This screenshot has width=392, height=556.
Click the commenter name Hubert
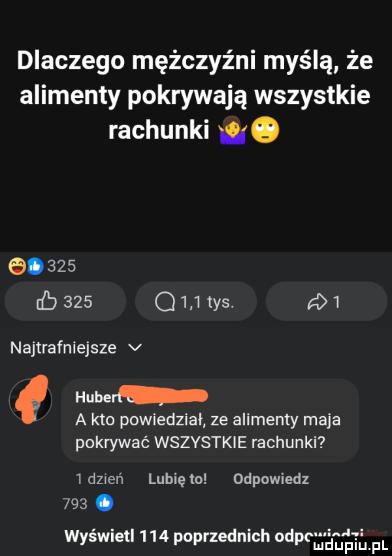(x=98, y=397)
